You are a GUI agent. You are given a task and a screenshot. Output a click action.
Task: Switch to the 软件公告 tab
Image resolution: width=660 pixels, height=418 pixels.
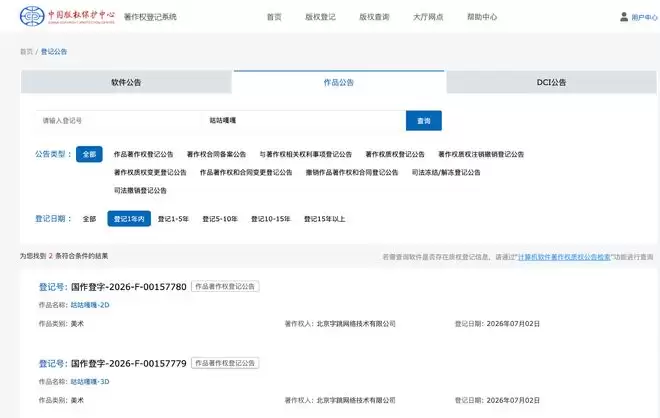tap(126, 82)
